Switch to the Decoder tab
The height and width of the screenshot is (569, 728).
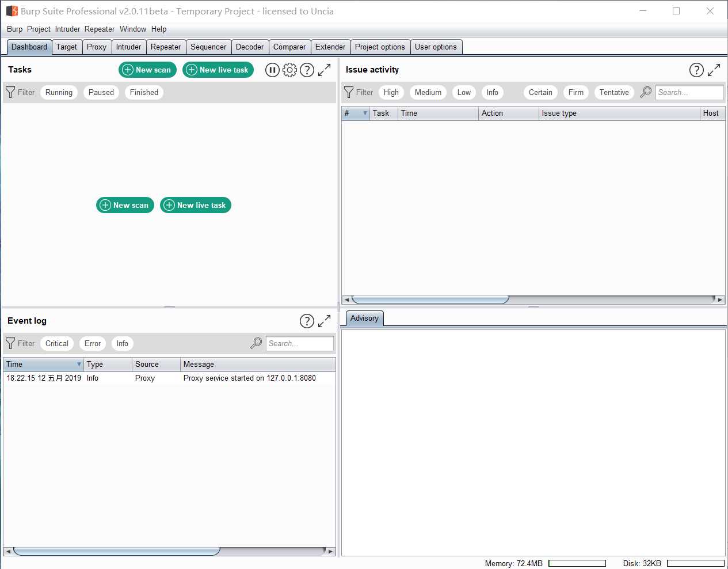250,47
